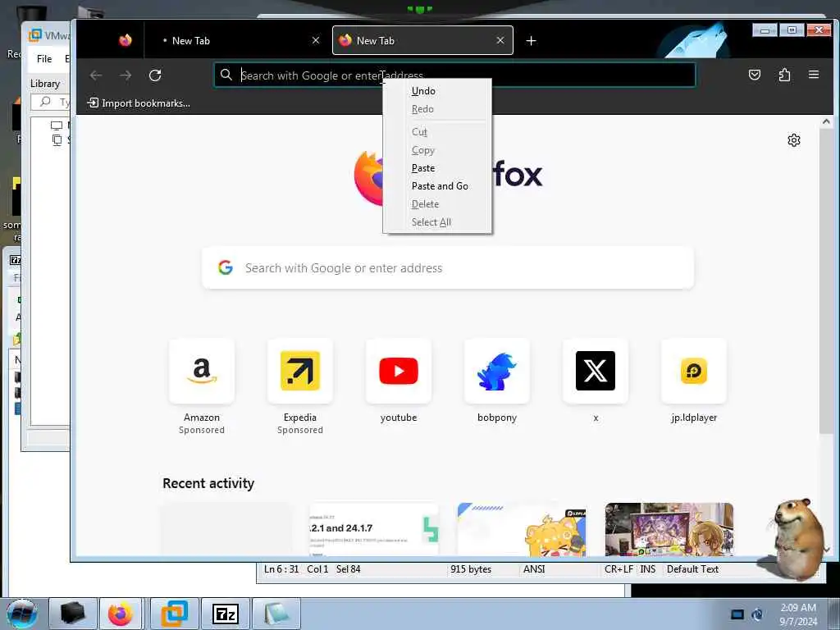
Task: Close the active New Tab with its X
Action: point(500,41)
